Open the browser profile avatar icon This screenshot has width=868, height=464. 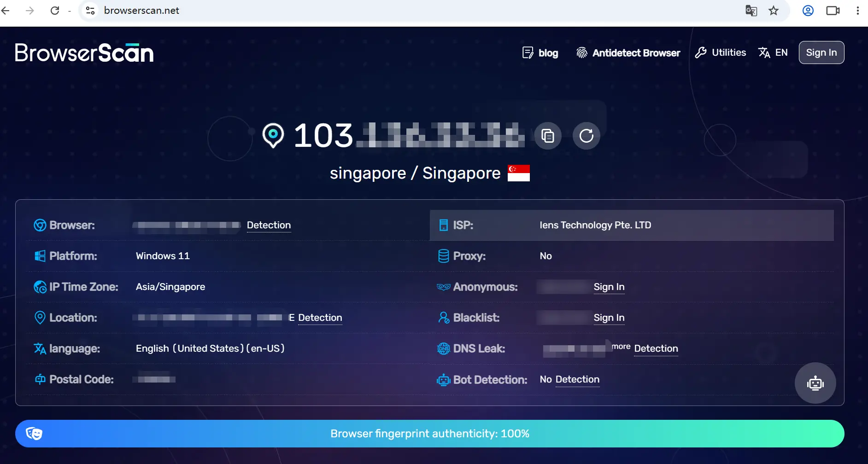(808, 11)
